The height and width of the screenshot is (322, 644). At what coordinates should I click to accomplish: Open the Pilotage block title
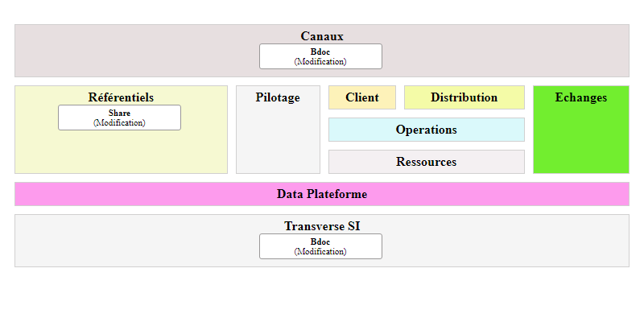[278, 97]
